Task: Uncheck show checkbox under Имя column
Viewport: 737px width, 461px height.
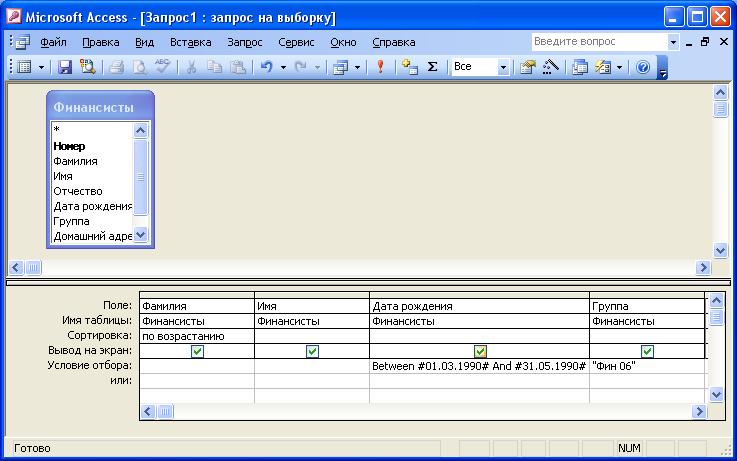Action: pos(312,351)
